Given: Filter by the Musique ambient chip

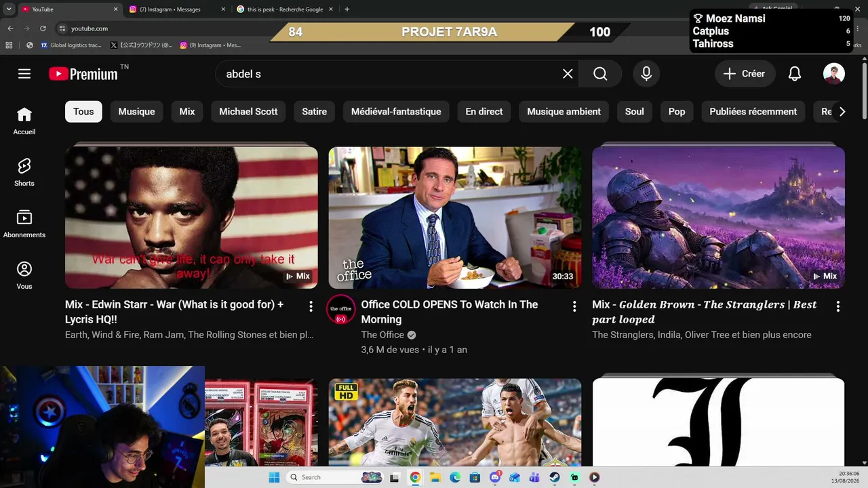Looking at the screenshot, I should click(x=564, y=112).
